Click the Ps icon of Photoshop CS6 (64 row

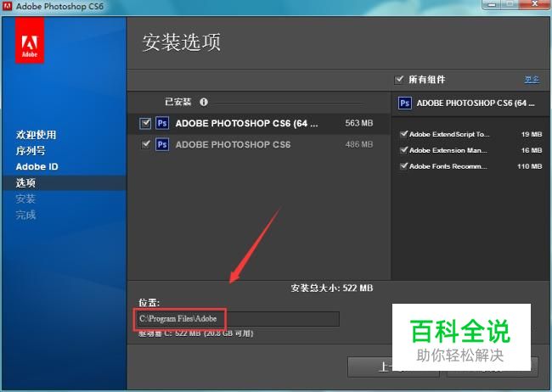coord(162,123)
